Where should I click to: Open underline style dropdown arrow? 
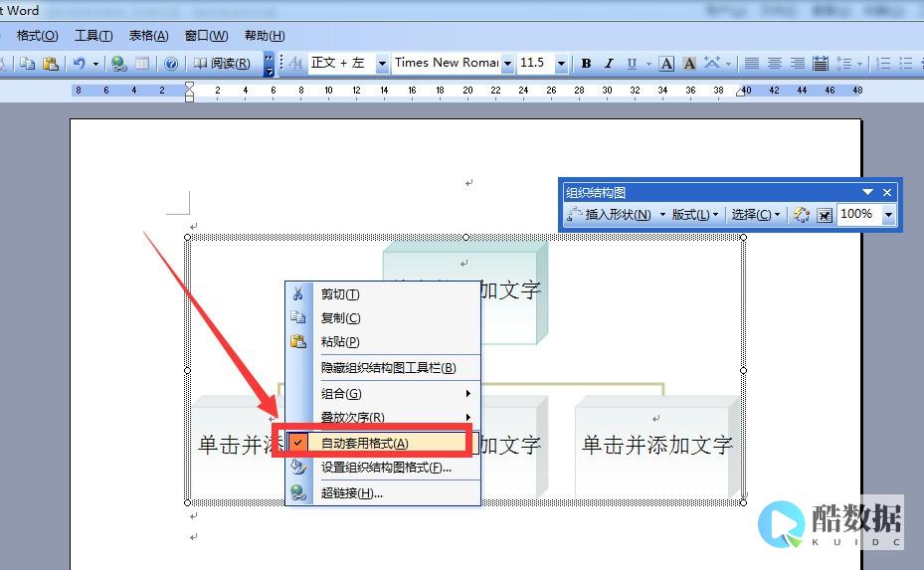tap(648, 64)
